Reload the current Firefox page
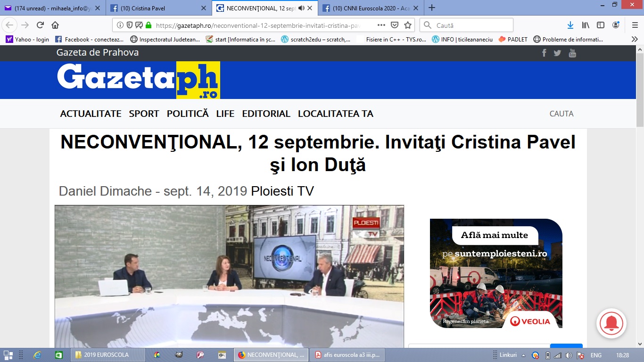This screenshot has width=644, height=362. pos(40,25)
